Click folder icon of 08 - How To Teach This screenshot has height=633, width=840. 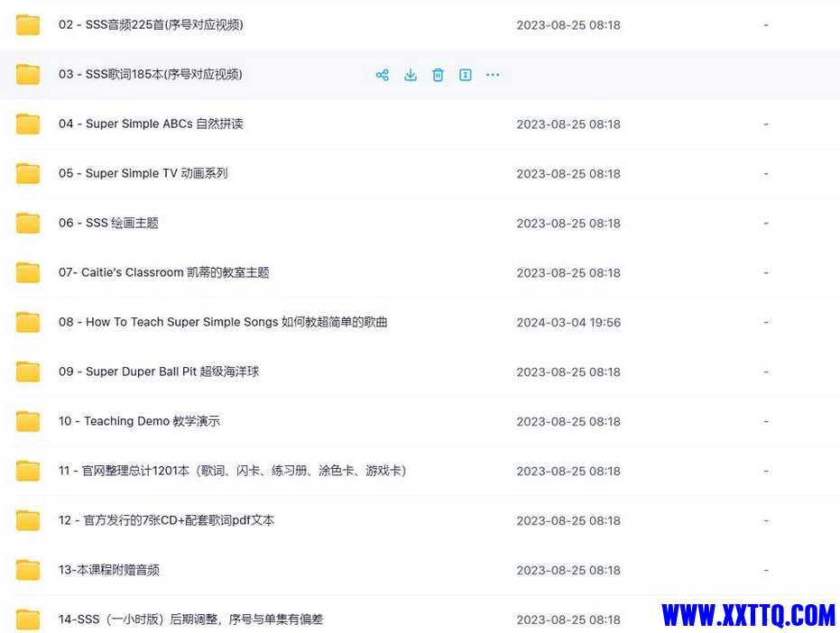pos(28,323)
